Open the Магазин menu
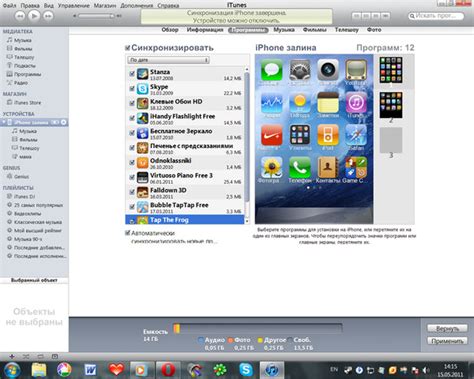 point(105,6)
